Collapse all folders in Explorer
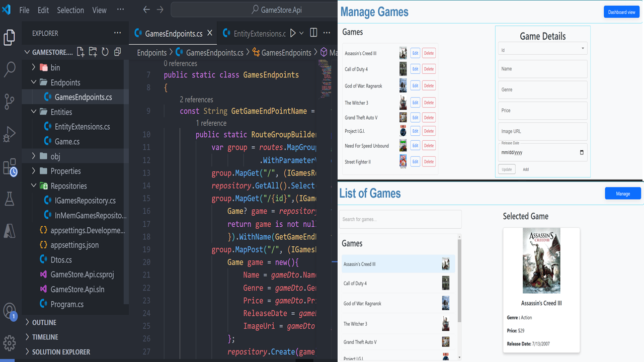 117,52
